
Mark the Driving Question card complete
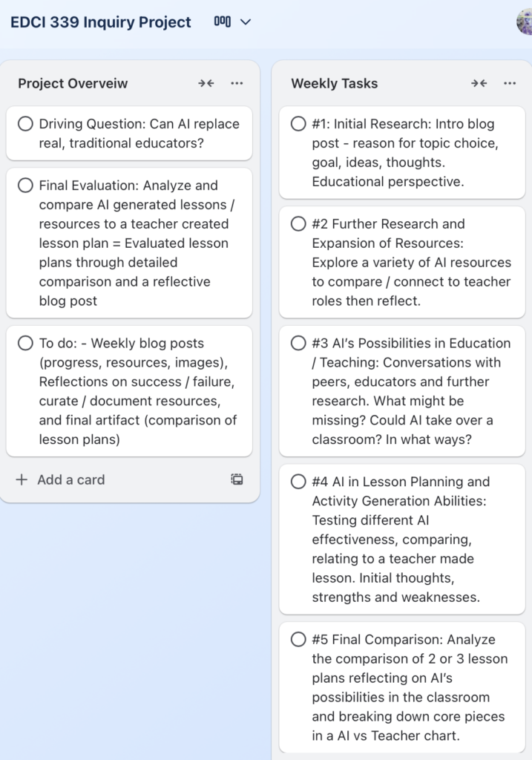click(x=25, y=124)
